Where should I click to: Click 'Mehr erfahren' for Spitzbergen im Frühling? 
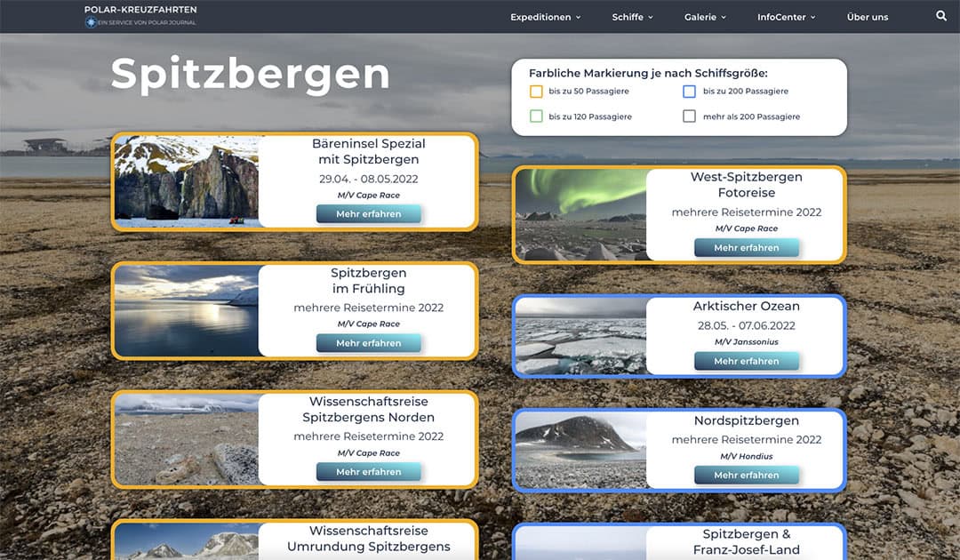click(x=369, y=343)
